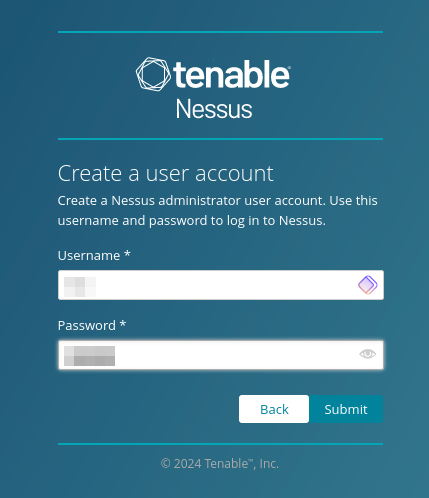This screenshot has width=429, height=498.
Task: Click the blurred text inside Username field
Action: click(x=80, y=287)
